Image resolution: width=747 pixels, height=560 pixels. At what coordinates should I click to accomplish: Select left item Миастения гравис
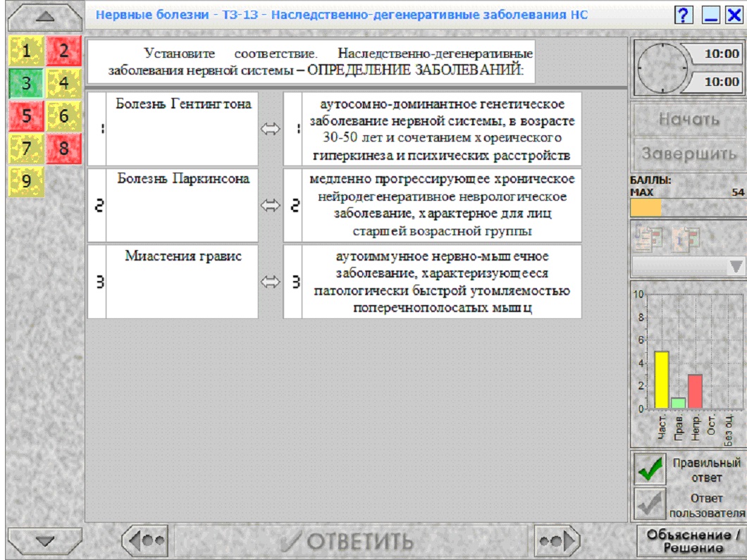pyautogui.click(x=183, y=282)
